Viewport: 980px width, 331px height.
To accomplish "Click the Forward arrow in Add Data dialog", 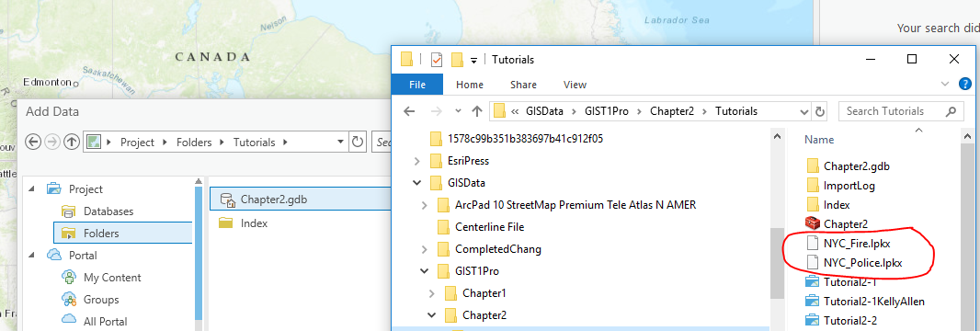I will 52,142.
